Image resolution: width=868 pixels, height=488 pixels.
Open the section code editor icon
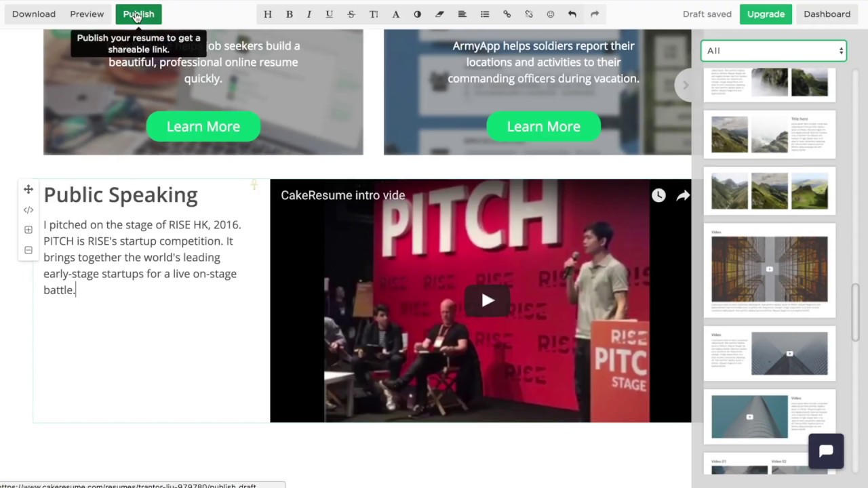tap(28, 210)
